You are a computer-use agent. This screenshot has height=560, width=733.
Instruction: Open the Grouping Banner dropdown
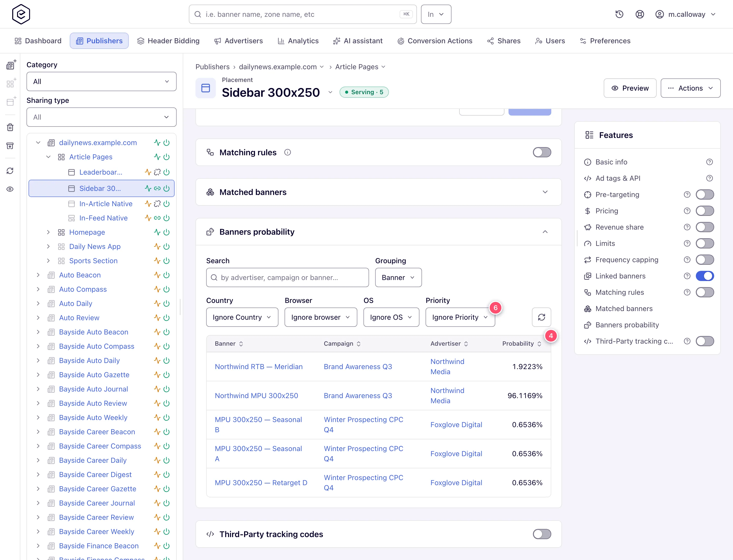398,277
